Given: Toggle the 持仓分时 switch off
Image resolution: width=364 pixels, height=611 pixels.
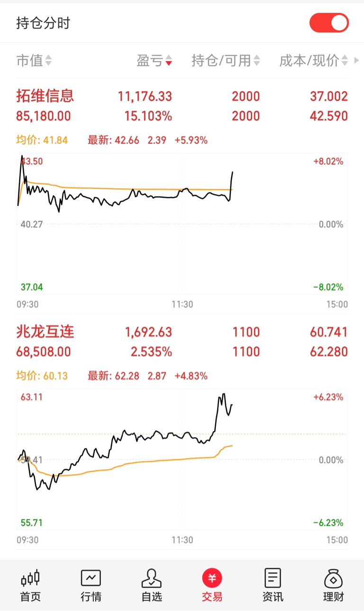Looking at the screenshot, I should pyautogui.click(x=329, y=23).
